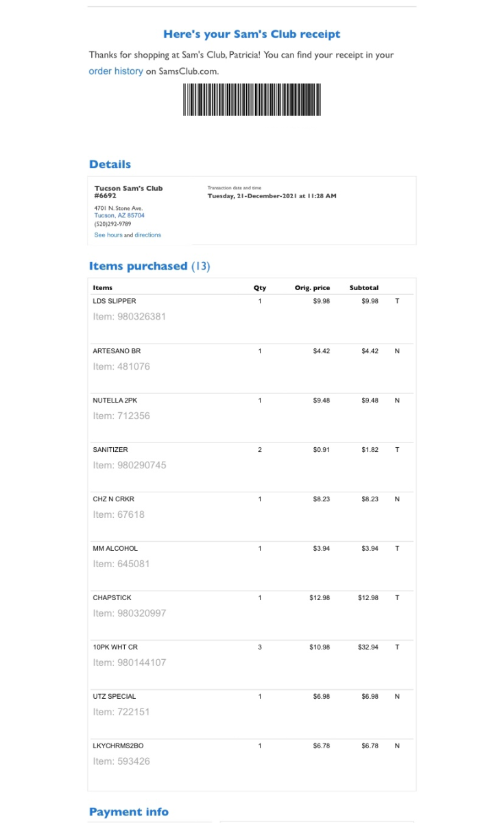The width and height of the screenshot is (504, 823).
Task: Select the CHZ N CRKR item name
Action: 114,499
